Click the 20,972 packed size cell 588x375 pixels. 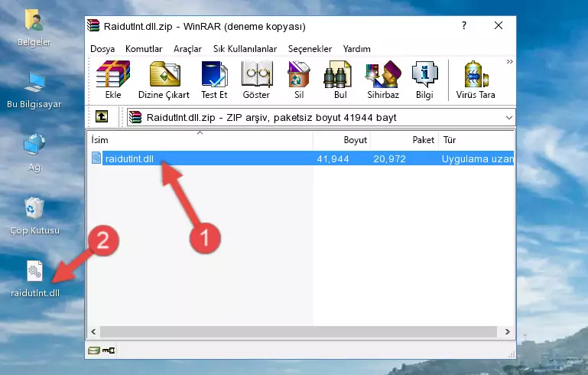point(389,158)
